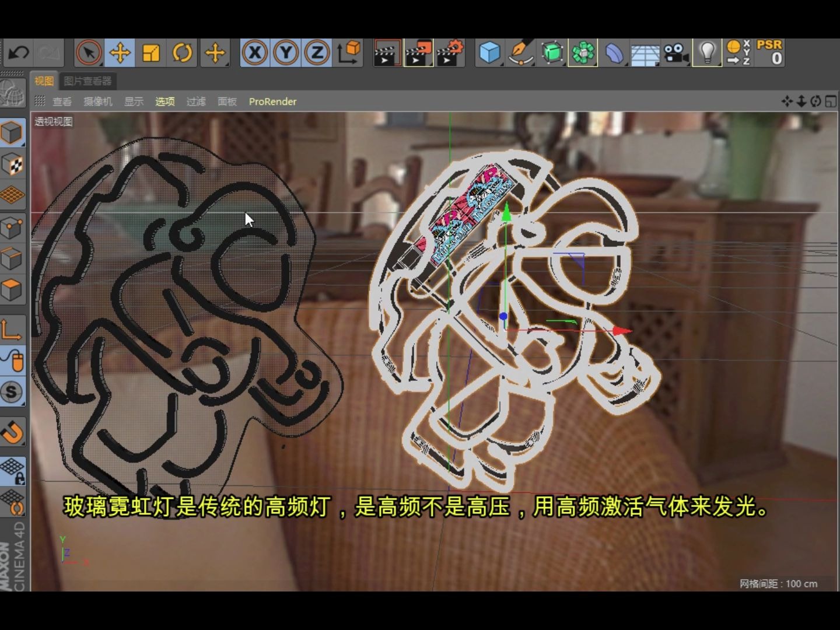
Task: Activate the Move tool
Action: pyautogui.click(x=120, y=52)
